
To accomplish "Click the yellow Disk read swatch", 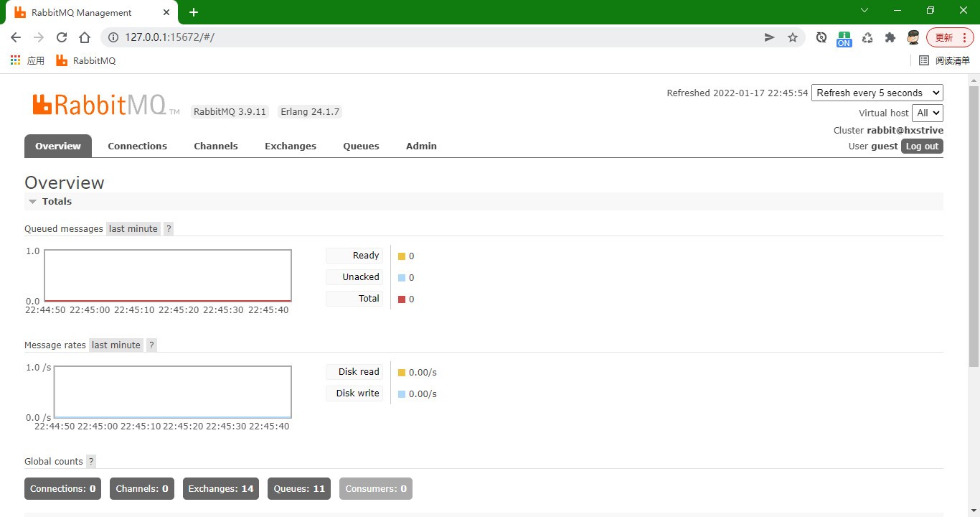I will point(402,373).
